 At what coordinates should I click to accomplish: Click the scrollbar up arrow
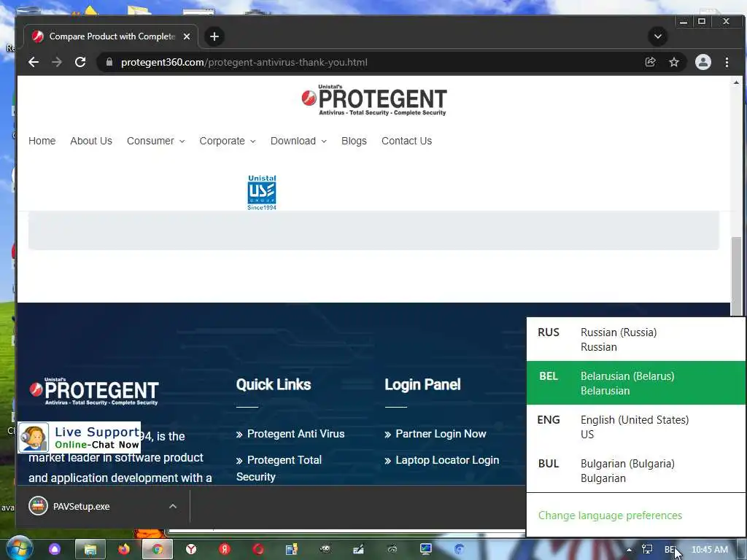(736, 82)
